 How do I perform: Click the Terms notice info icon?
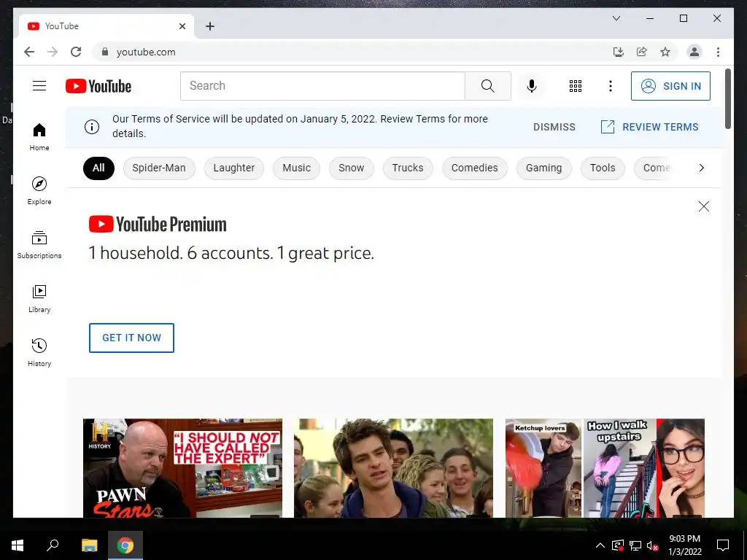(x=92, y=127)
